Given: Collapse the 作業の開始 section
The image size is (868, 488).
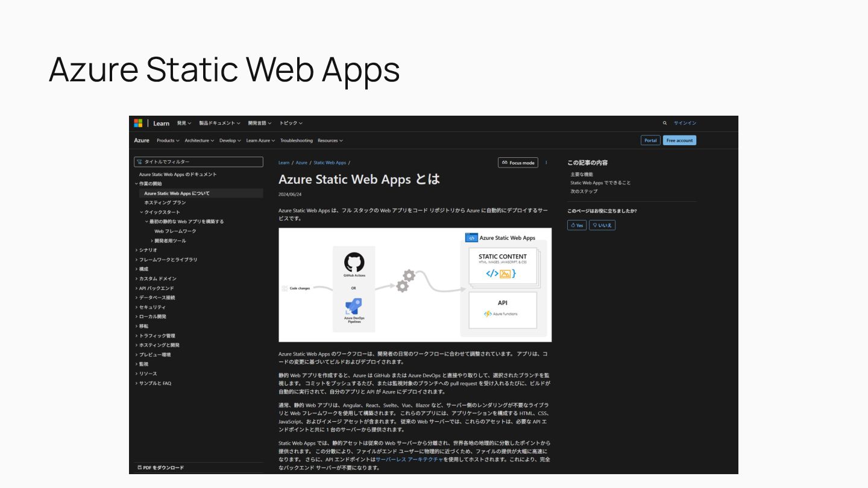Looking at the screenshot, I should point(148,183).
